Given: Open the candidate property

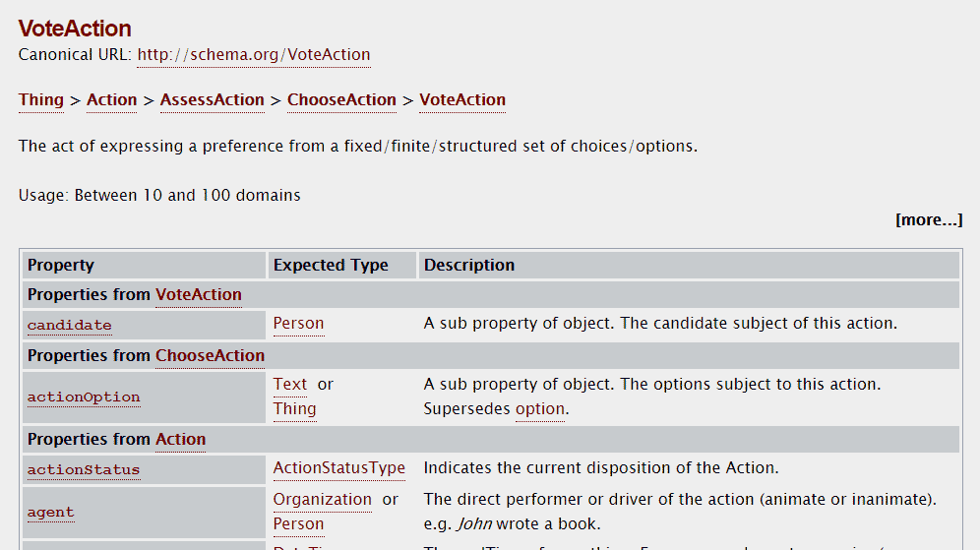Looking at the screenshot, I should [70, 325].
